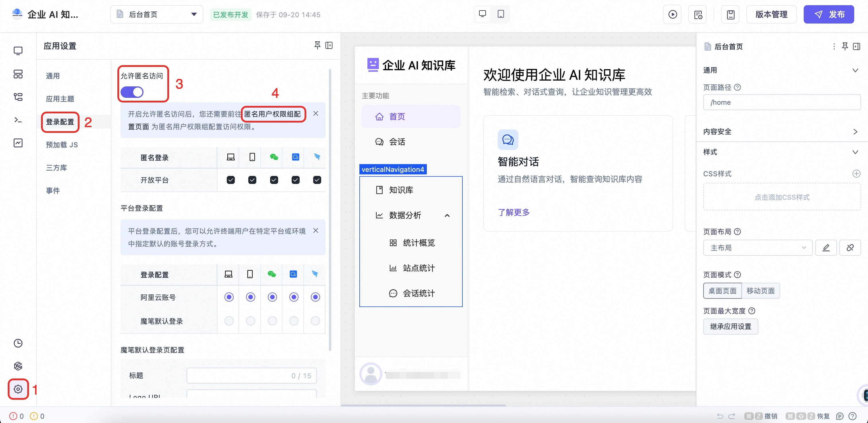
Task: Open the app settings gear icon
Action: tap(18, 389)
